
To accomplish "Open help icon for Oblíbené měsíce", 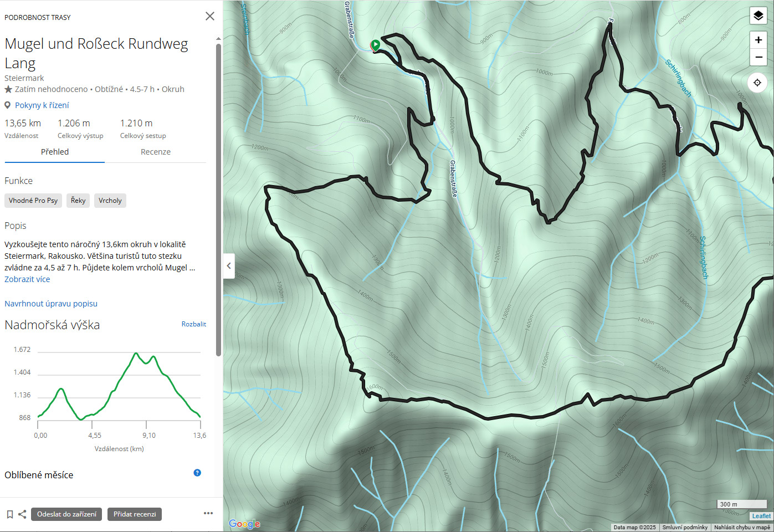I will click(197, 473).
